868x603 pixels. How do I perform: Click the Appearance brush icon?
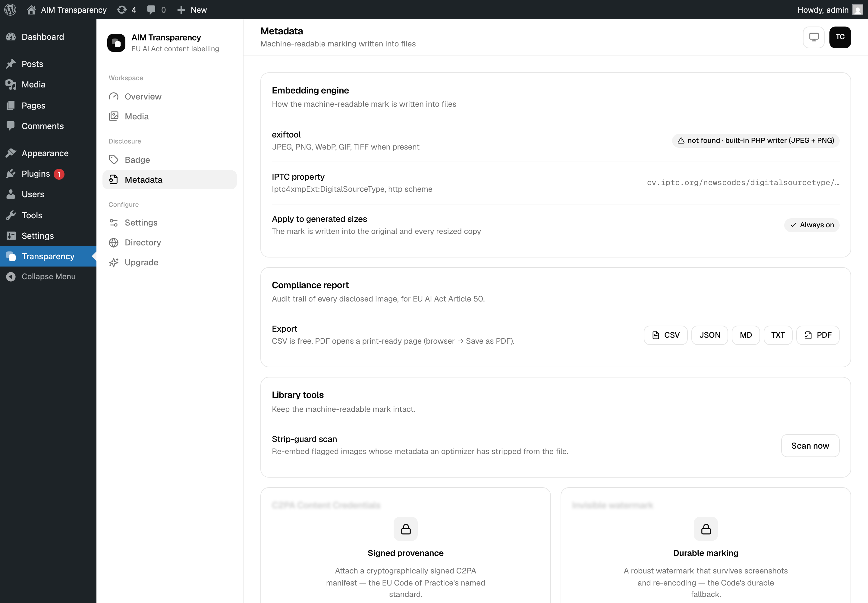click(11, 153)
